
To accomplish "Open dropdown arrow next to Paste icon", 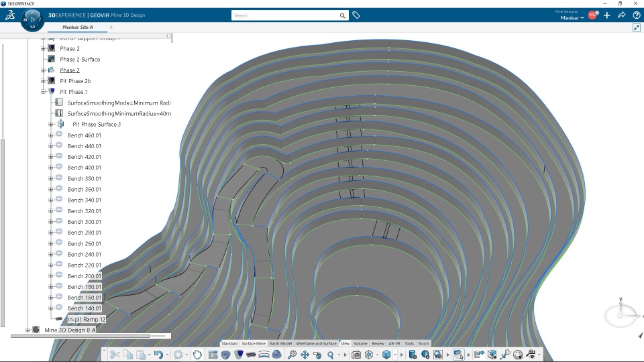I will click(x=150, y=355).
